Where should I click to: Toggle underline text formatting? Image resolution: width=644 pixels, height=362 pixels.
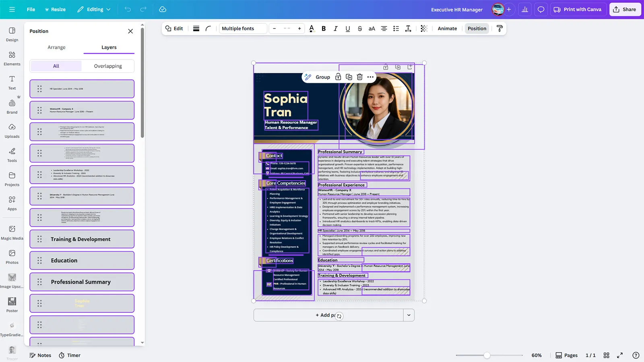point(348,29)
